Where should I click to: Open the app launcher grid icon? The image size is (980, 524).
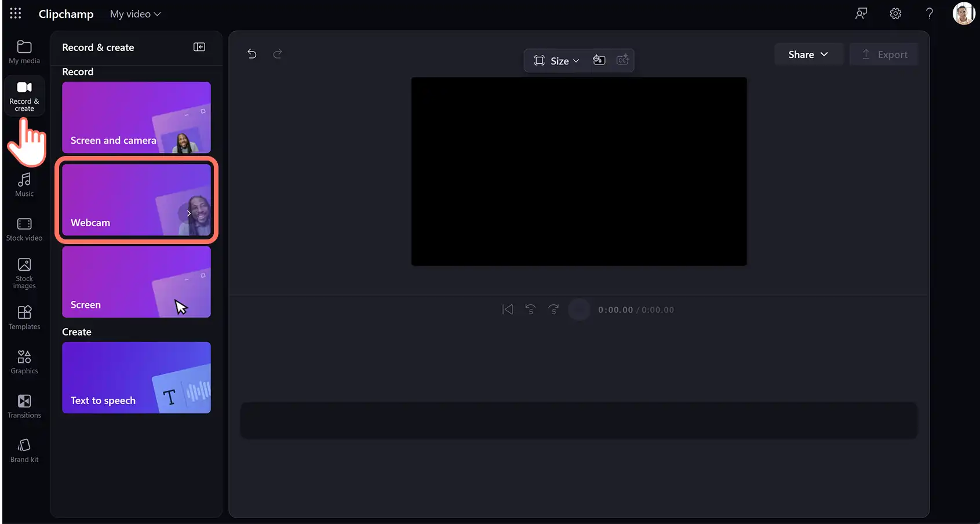tap(16, 13)
